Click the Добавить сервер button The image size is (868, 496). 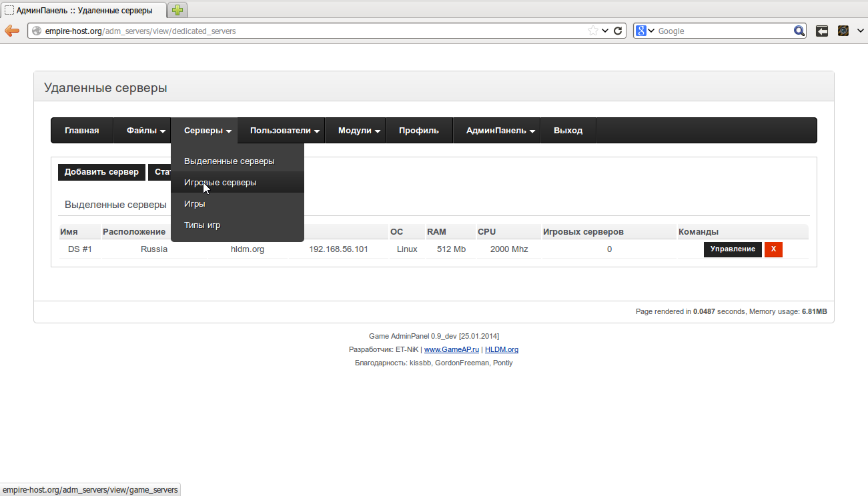101,172
